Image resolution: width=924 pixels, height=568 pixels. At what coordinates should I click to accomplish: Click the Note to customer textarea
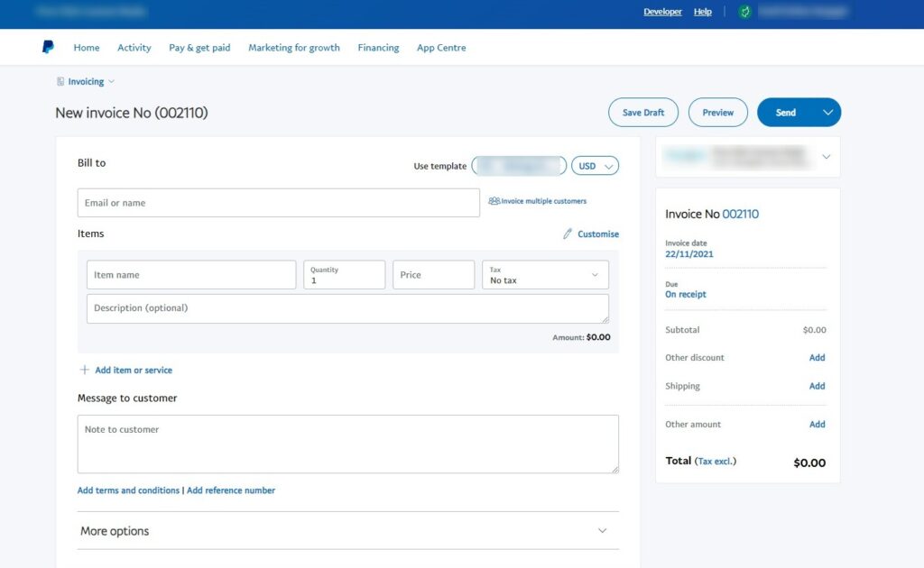pyautogui.click(x=348, y=444)
